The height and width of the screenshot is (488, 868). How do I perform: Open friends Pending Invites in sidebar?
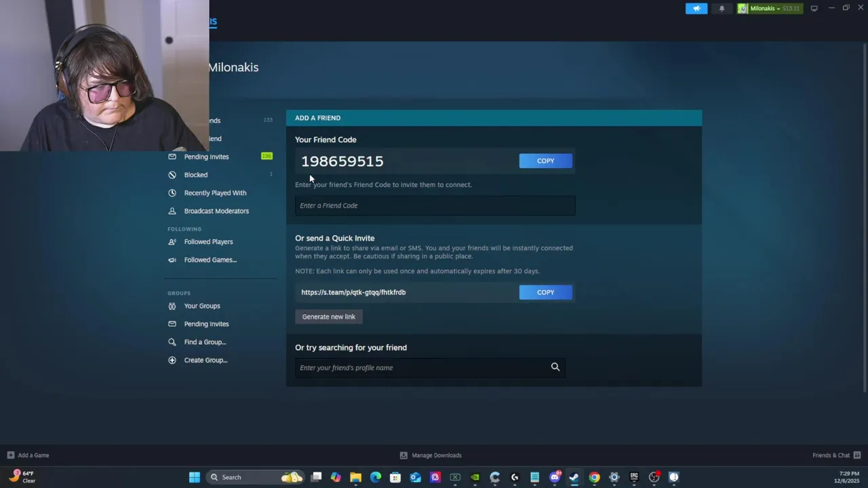[x=206, y=157]
